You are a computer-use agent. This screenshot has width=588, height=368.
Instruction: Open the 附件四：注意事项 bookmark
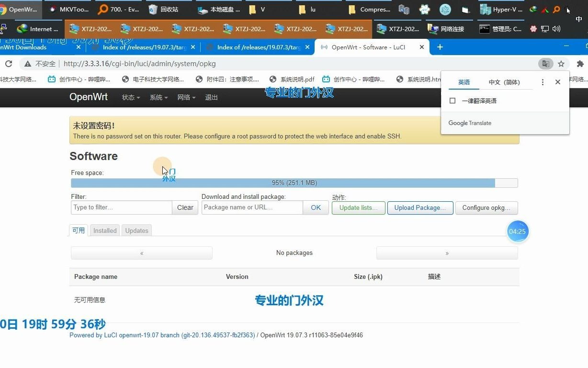click(227, 80)
